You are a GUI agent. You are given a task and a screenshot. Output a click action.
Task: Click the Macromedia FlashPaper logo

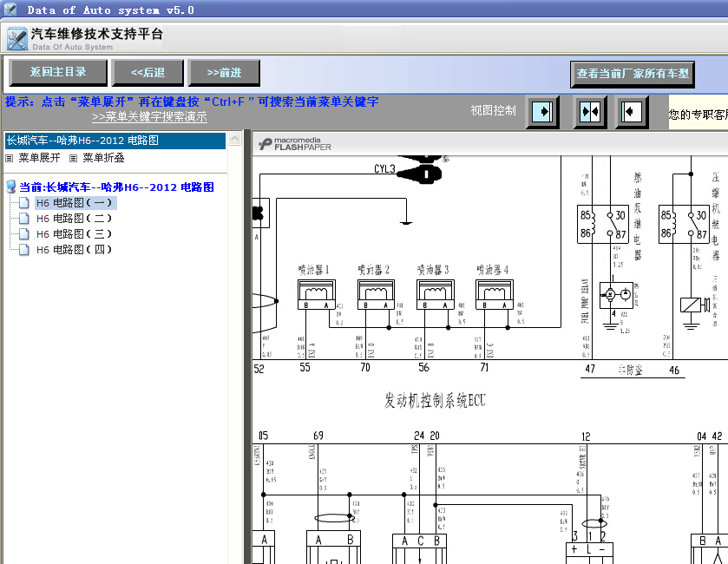click(x=295, y=144)
